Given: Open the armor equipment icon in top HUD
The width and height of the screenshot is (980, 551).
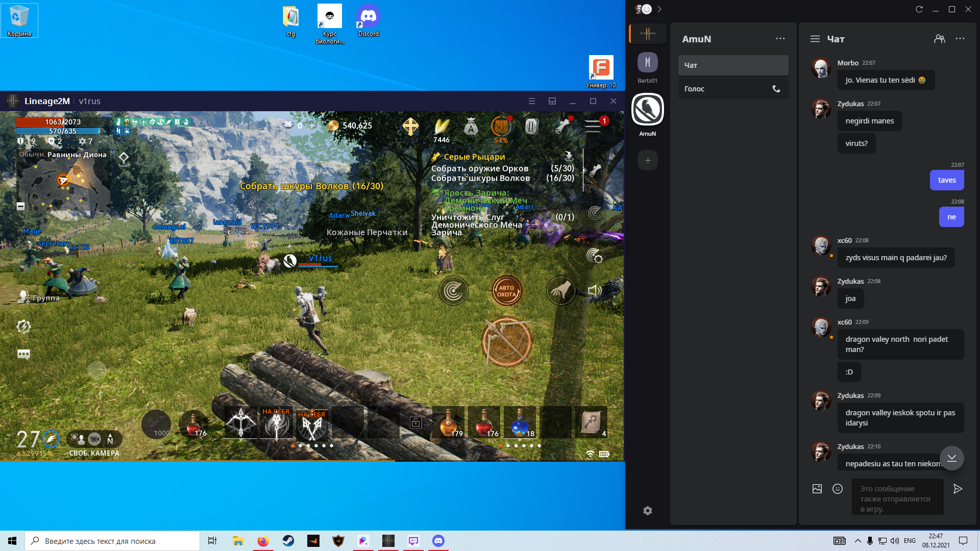Looking at the screenshot, I should [531, 126].
